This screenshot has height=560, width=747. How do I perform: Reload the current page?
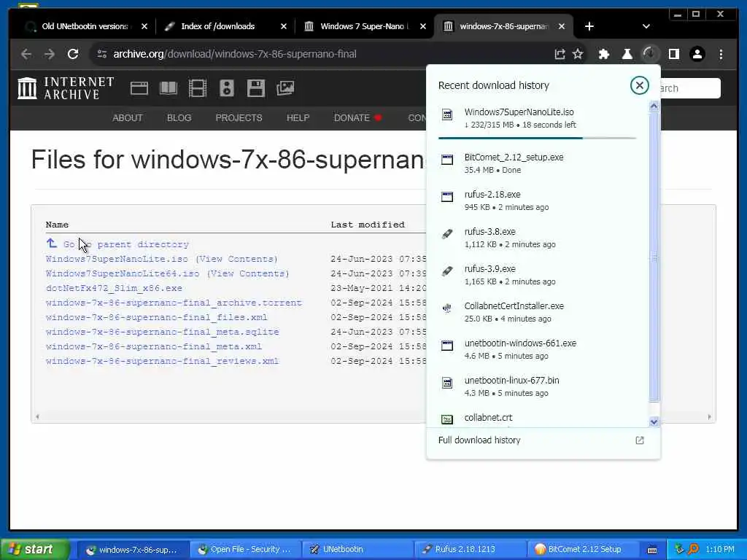coord(73,54)
